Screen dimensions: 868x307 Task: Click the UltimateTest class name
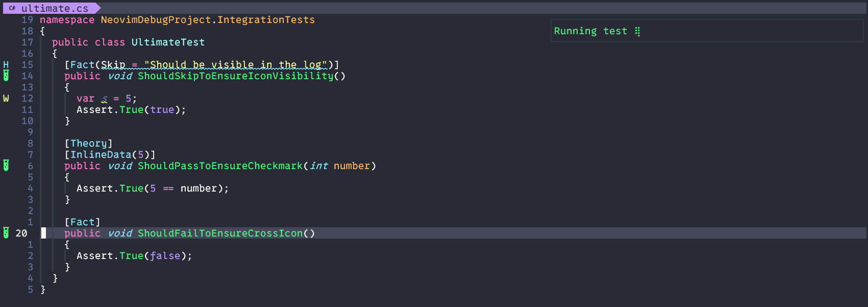168,42
